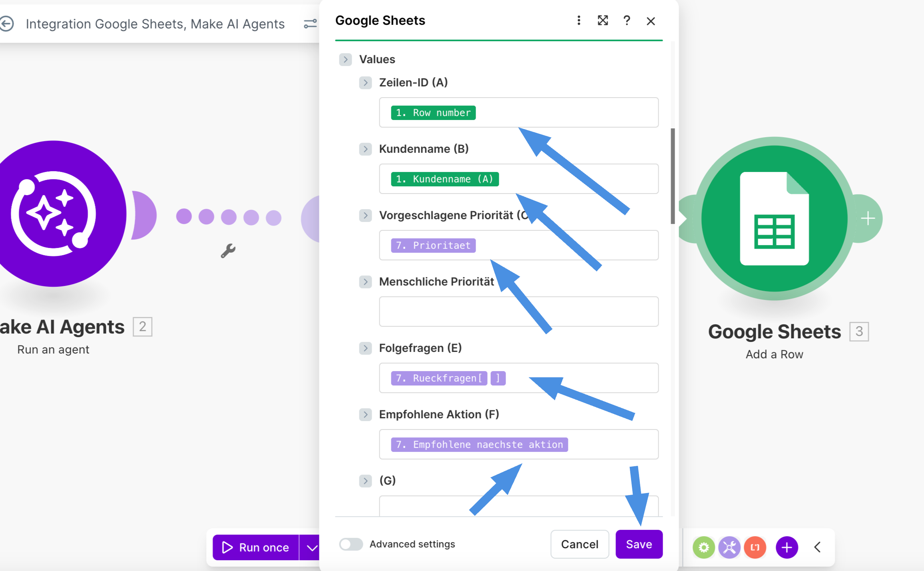
Task: Click the expand fullscreen panel icon
Action: coord(603,21)
